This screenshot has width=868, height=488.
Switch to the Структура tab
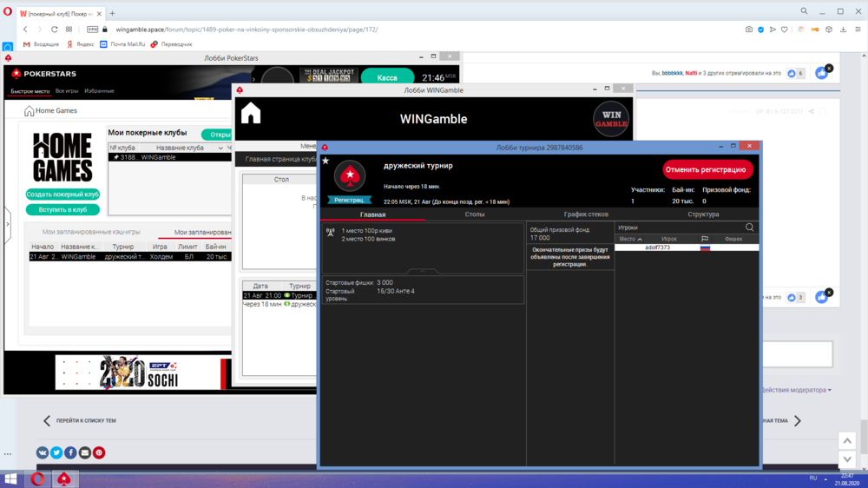click(703, 214)
